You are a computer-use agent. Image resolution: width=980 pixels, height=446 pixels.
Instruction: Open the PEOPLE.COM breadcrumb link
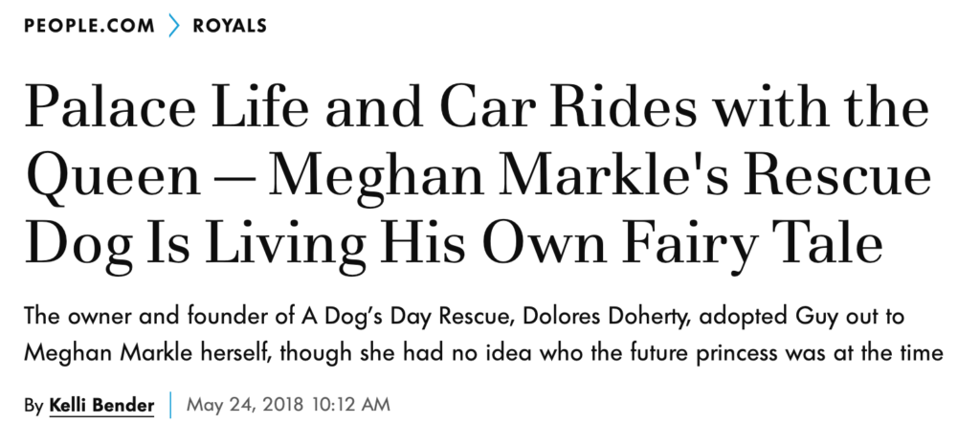[x=89, y=26]
